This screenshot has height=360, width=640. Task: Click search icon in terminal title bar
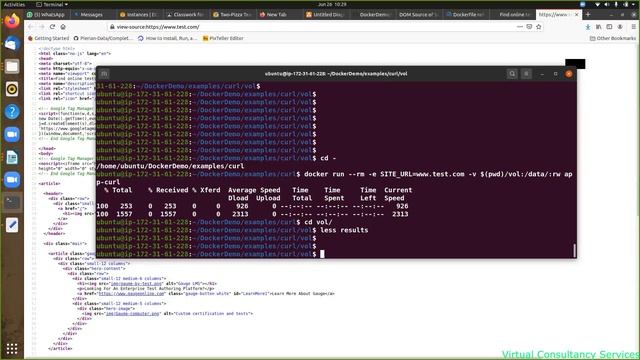coord(512,74)
